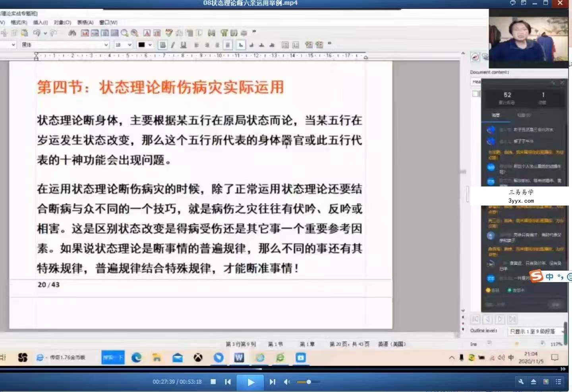572x392 pixels.
Task: Click the indent marker on the ruler
Action: (x=36, y=57)
